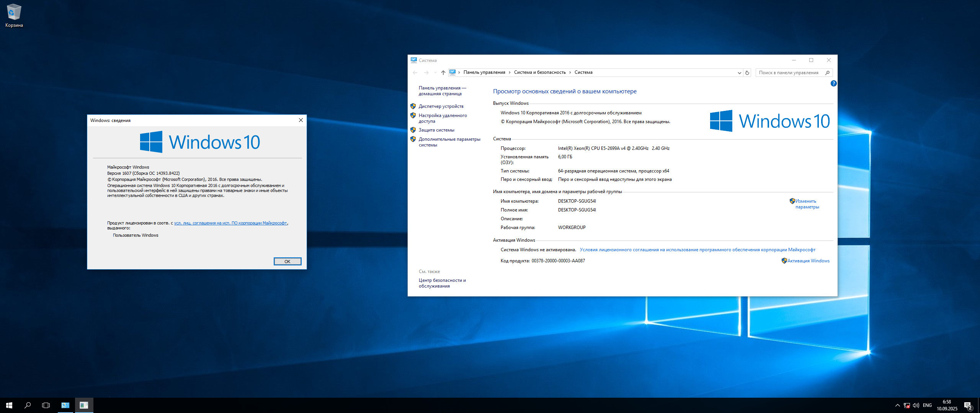Open Настройка удаленного доступа link

[443, 118]
